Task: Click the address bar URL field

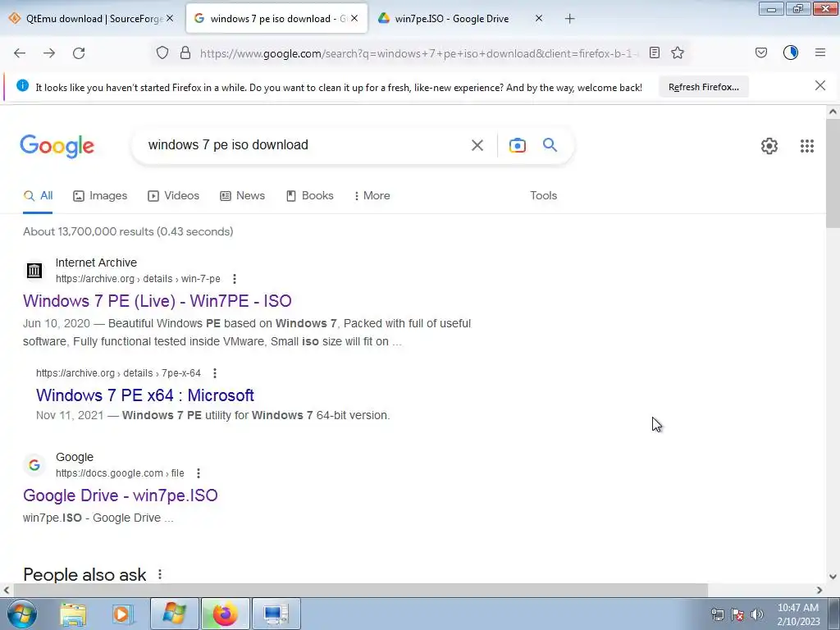Action: tap(419, 53)
